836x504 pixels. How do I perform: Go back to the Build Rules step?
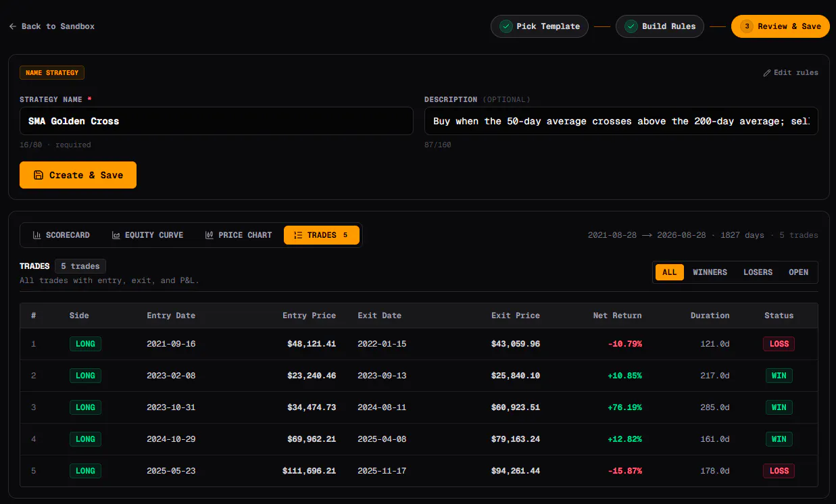click(x=660, y=26)
